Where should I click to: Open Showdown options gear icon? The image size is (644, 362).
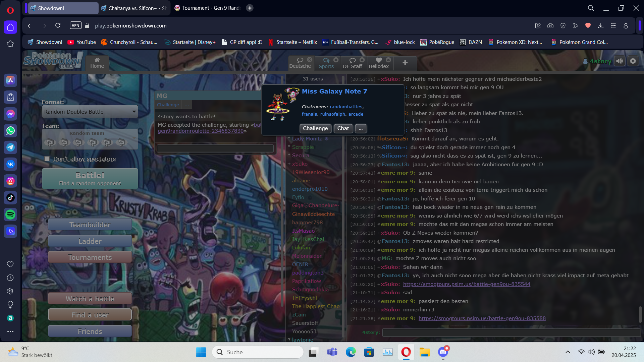pyautogui.click(x=633, y=61)
